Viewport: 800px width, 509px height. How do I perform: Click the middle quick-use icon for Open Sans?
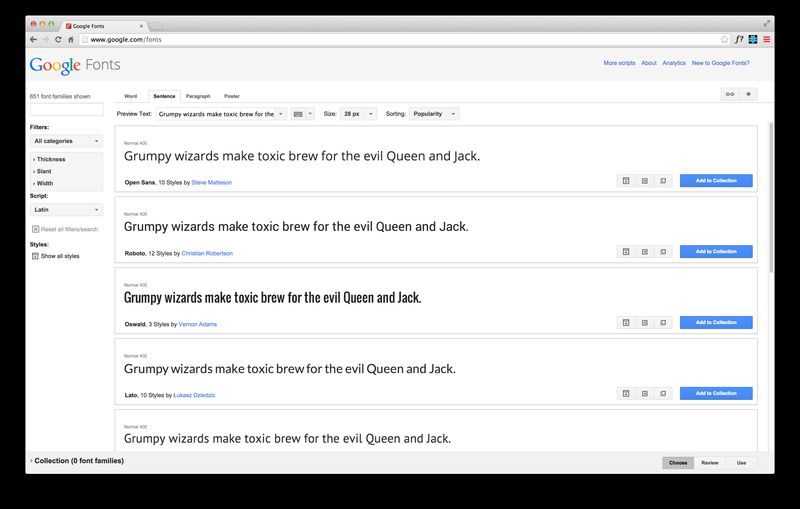pyautogui.click(x=645, y=181)
